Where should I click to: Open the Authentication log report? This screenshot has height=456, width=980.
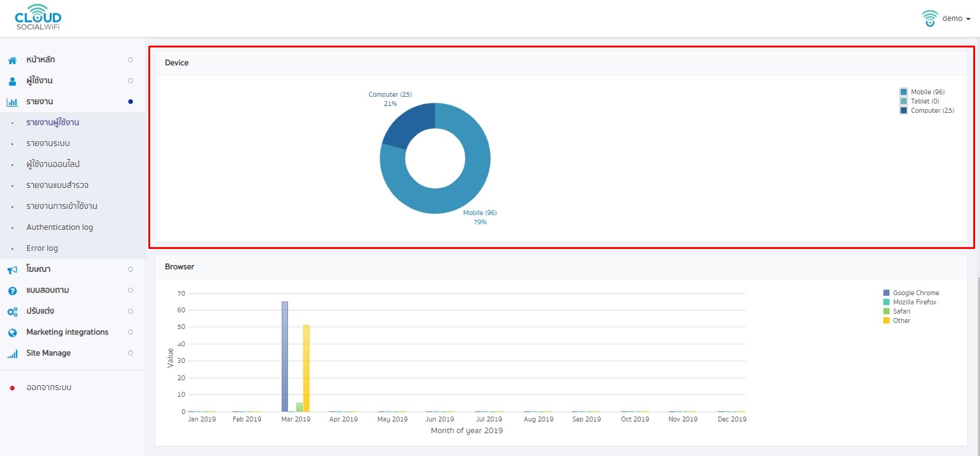(60, 227)
